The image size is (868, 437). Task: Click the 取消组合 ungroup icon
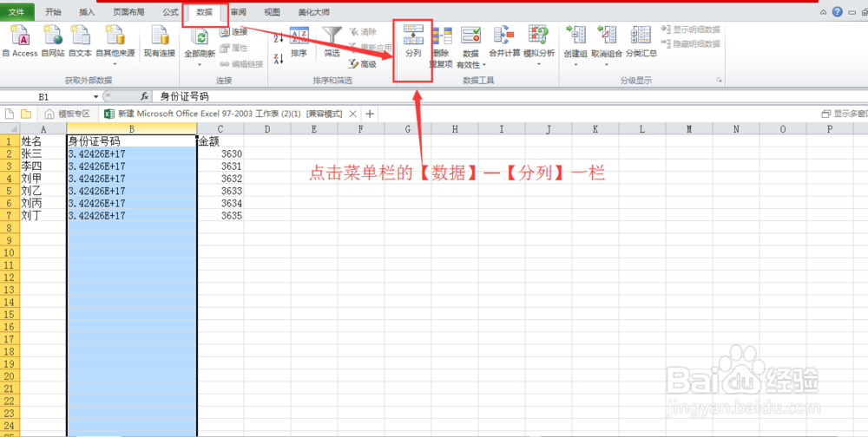(x=607, y=36)
